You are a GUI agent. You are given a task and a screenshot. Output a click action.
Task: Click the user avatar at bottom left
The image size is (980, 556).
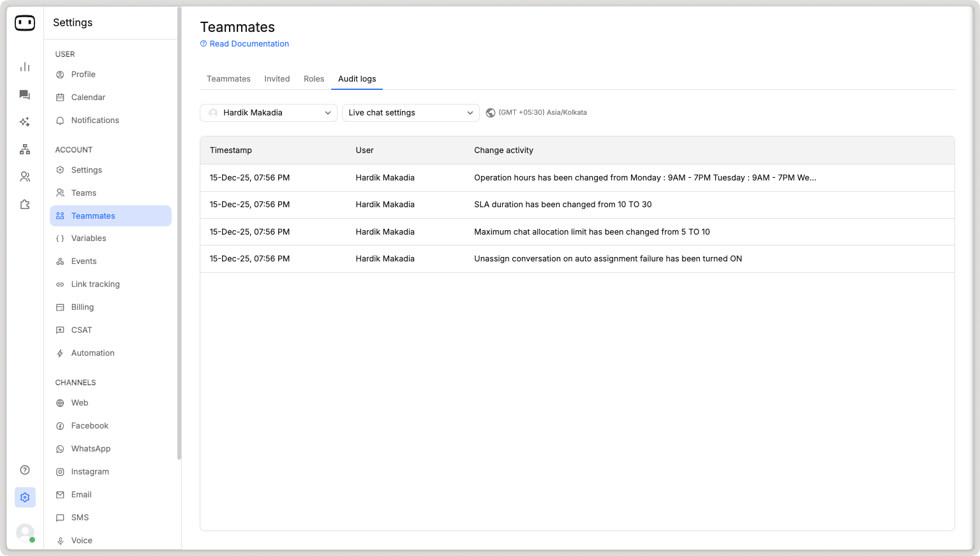tap(25, 532)
